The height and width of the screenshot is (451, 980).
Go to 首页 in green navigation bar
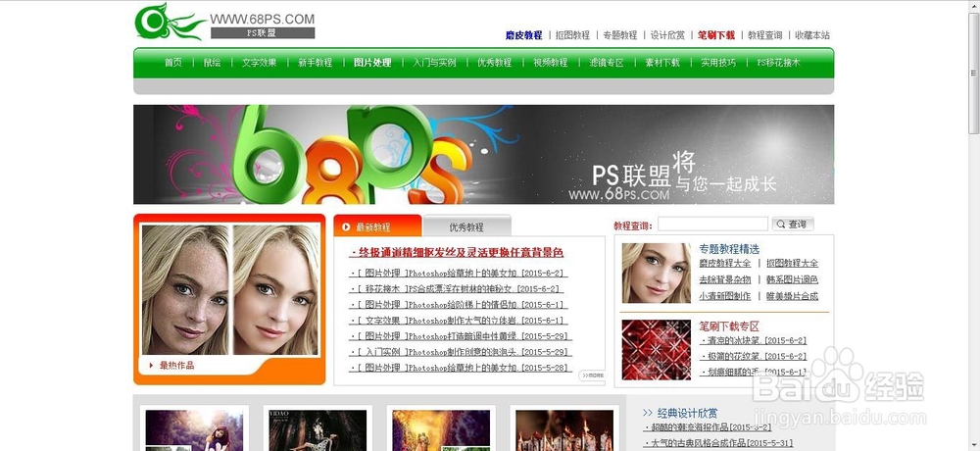(x=173, y=63)
